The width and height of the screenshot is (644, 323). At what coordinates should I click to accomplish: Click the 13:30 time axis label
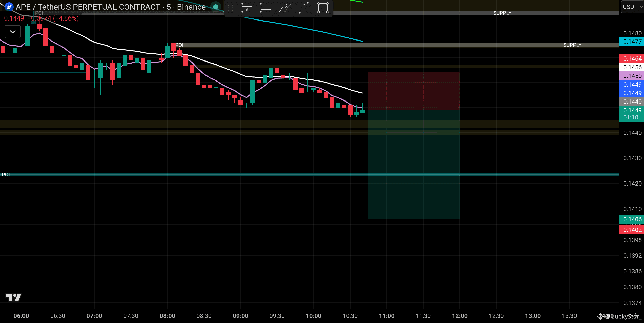(x=569, y=316)
